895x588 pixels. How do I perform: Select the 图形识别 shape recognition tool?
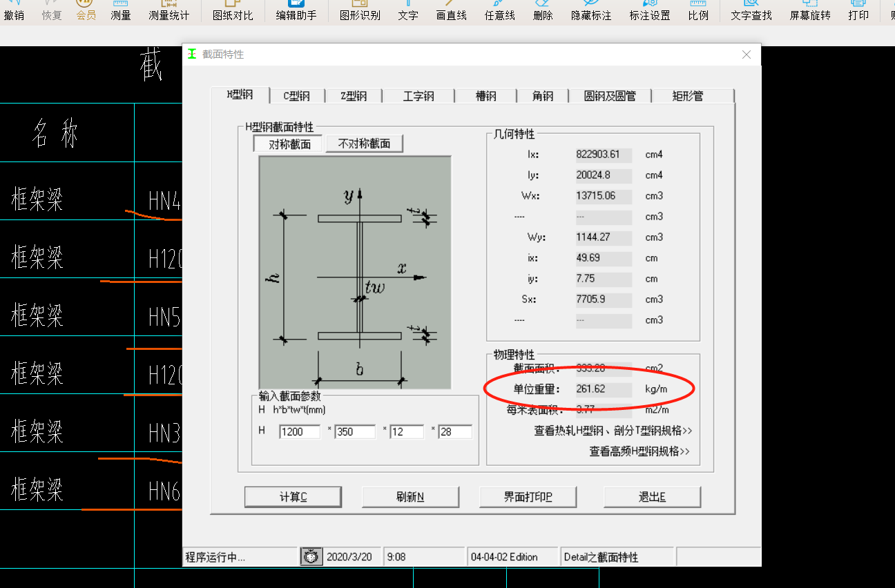pyautogui.click(x=360, y=11)
